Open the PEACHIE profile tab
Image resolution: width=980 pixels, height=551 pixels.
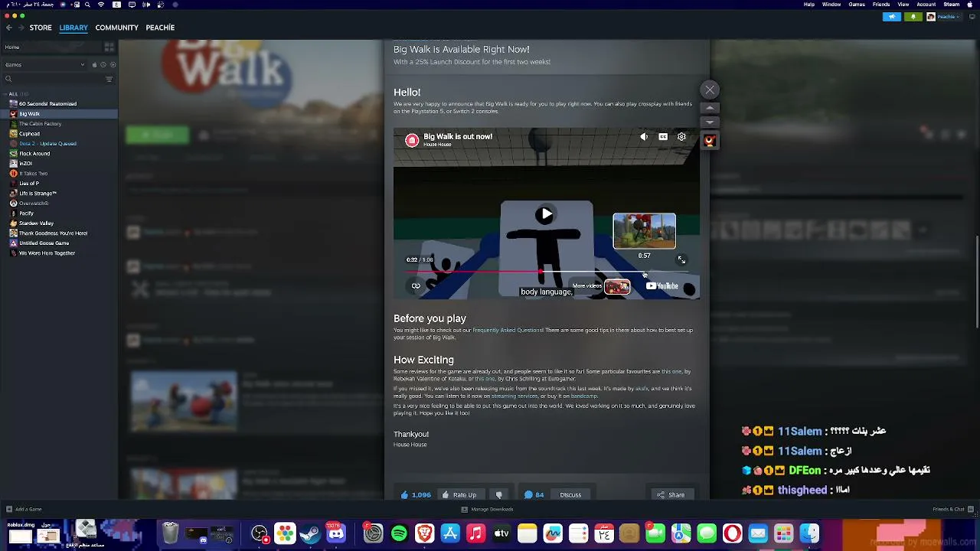point(160,28)
